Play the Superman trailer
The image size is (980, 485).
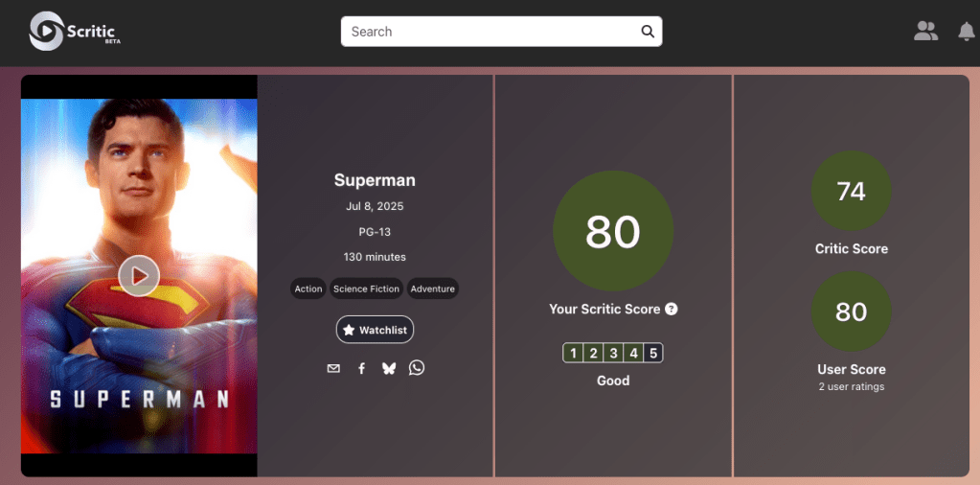[139, 276]
